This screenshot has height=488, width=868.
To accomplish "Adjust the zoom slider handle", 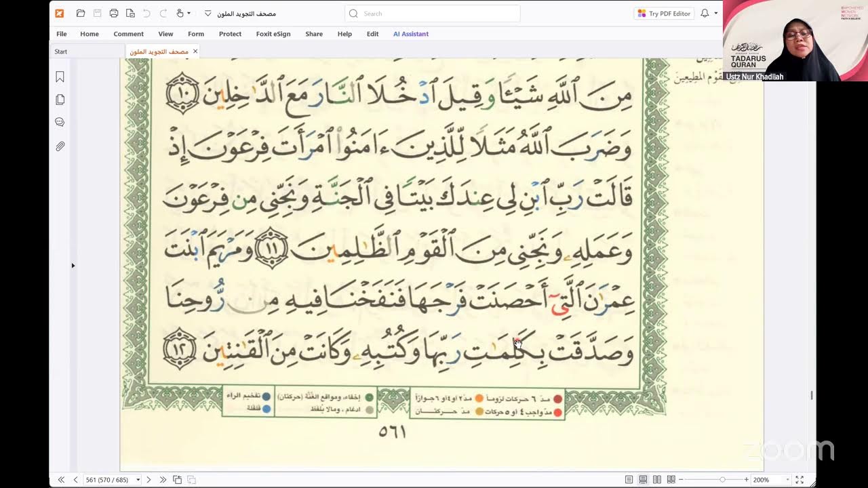I will tap(722, 480).
